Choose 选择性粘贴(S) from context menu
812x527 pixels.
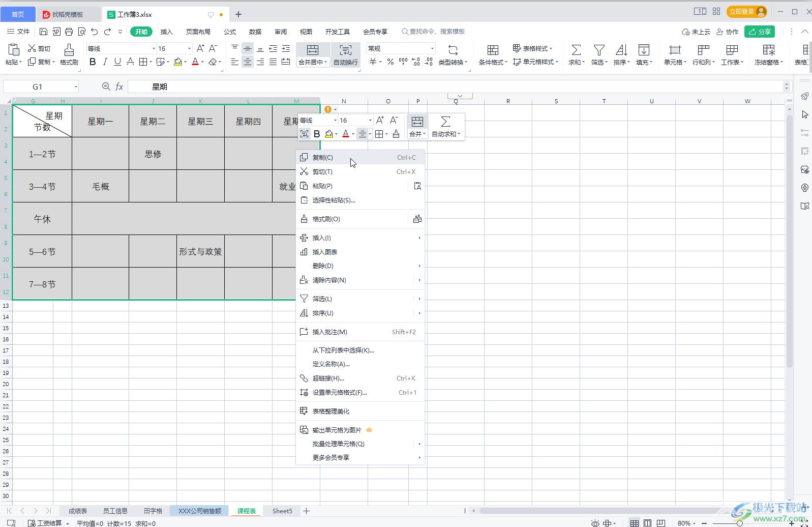(x=360, y=200)
